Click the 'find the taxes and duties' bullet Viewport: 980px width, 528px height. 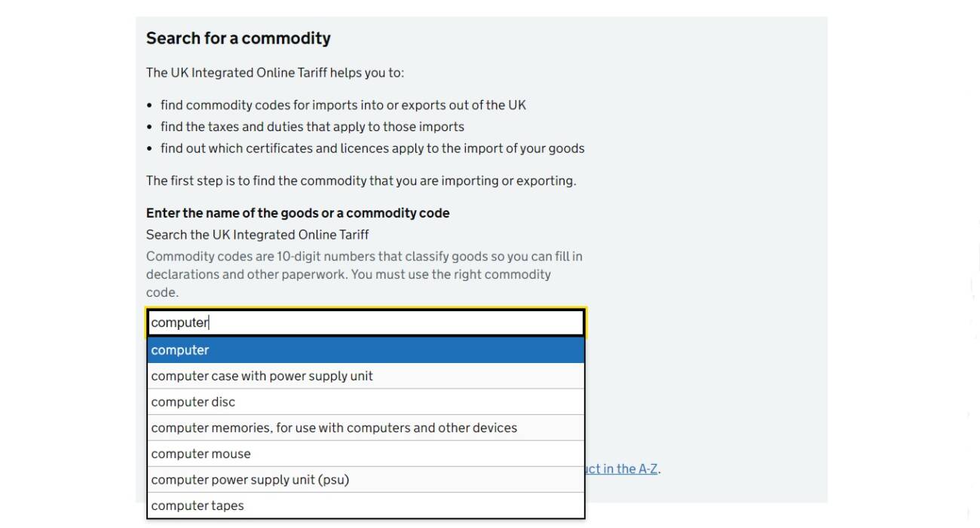(312, 127)
